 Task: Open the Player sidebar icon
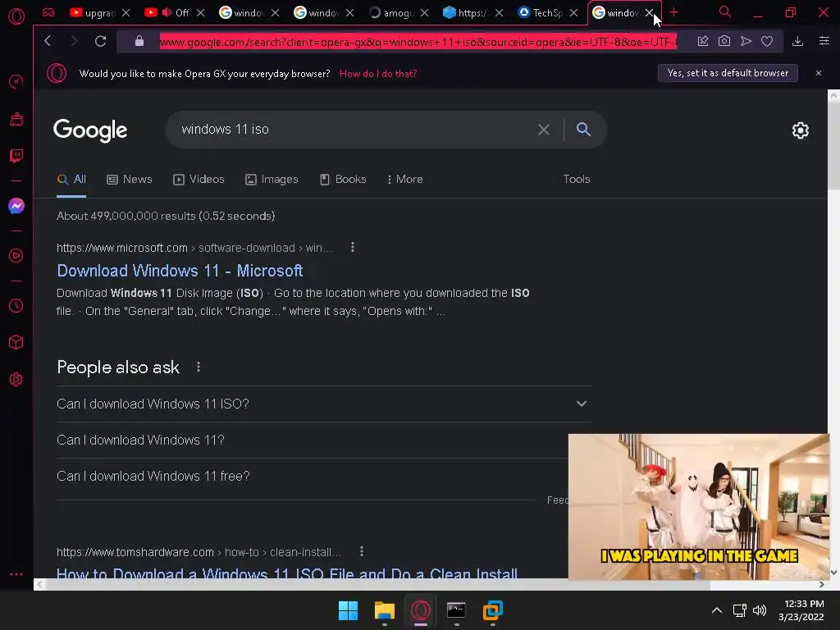click(16, 256)
